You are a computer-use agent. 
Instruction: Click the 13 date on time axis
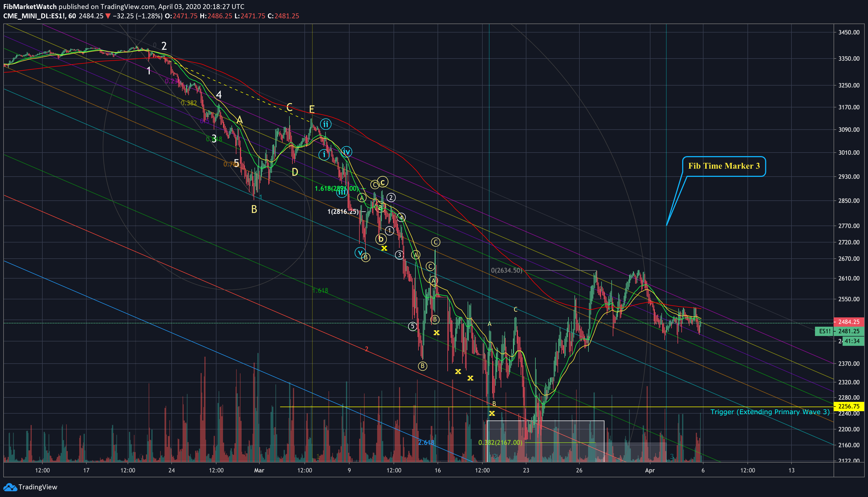pyautogui.click(x=791, y=470)
